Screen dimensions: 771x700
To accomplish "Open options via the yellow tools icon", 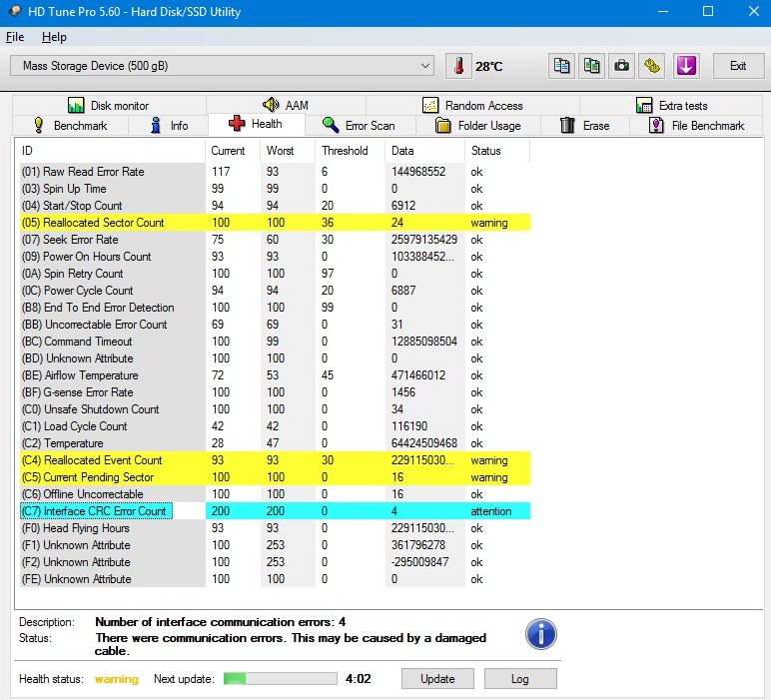I will click(652, 66).
